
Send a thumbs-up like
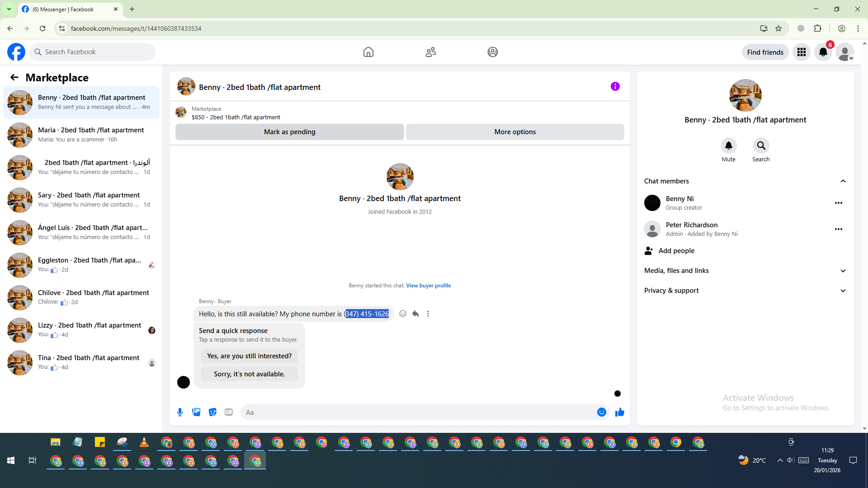pyautogui.click(x=620, y=412)
